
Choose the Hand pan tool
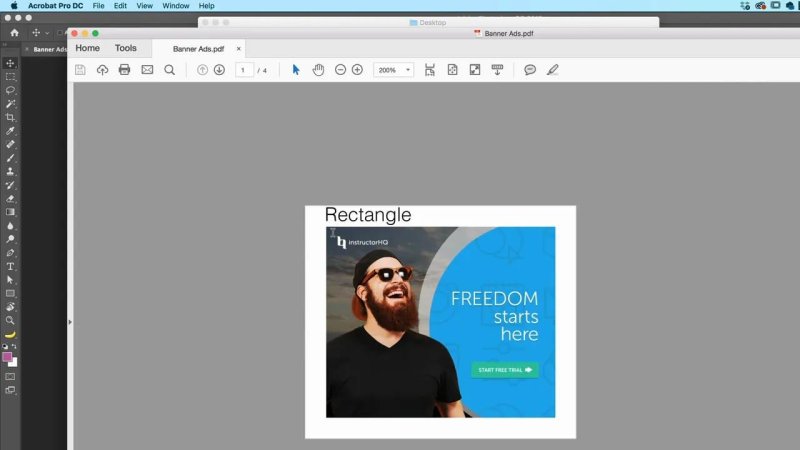(x=318, y=70)
